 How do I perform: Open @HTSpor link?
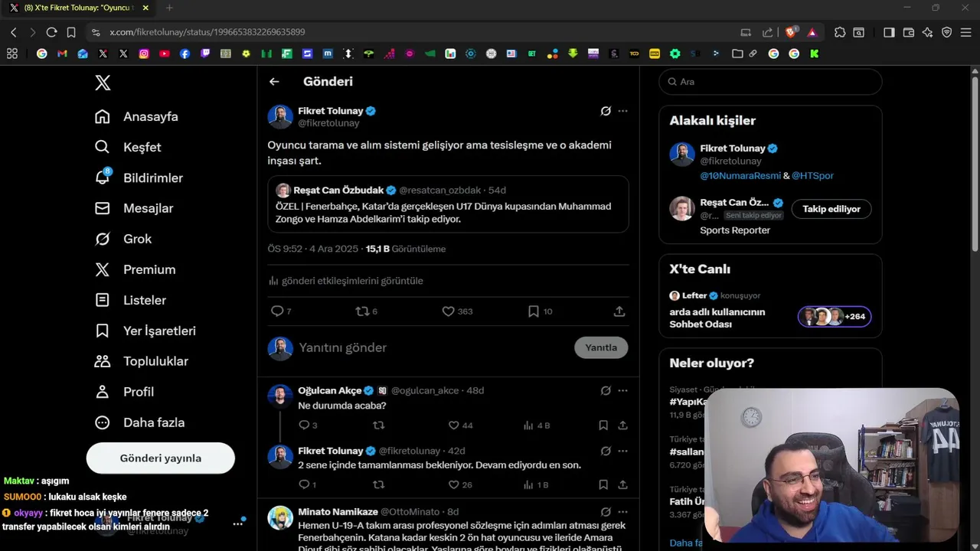812,175
